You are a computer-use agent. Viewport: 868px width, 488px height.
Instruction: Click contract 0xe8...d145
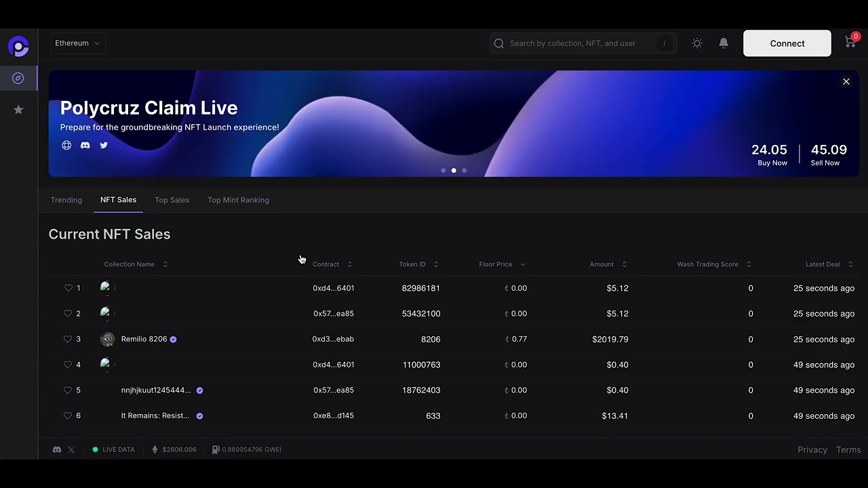tap(333, 415)
